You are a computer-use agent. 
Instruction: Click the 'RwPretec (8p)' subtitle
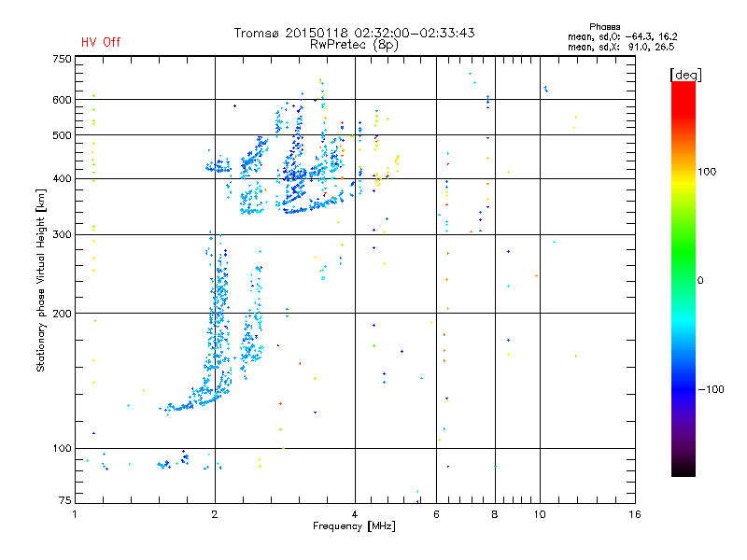point(354,45)
